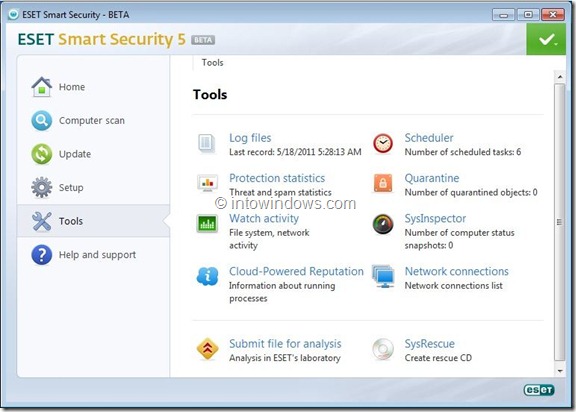Click the SysInspector gauge icon
Screen dimensions: 576x412
coord(383,224)
